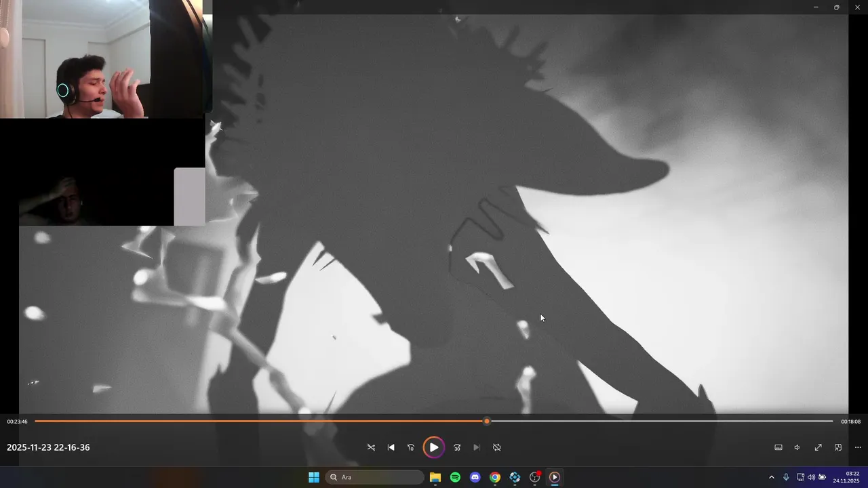The width and height of the screenshot is (868, 488).
Task: Click the video title 2025-11-23 22-16-36
Action: coord(48,447)
